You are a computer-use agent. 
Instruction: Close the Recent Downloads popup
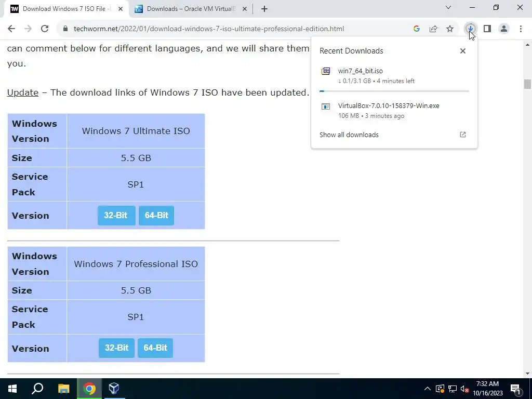[x=463, y=51]
